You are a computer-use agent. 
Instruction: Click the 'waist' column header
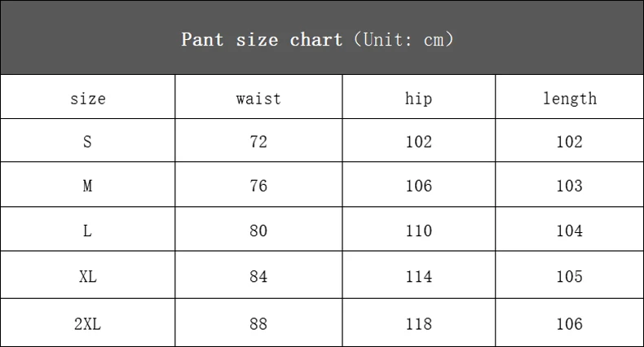258,99
